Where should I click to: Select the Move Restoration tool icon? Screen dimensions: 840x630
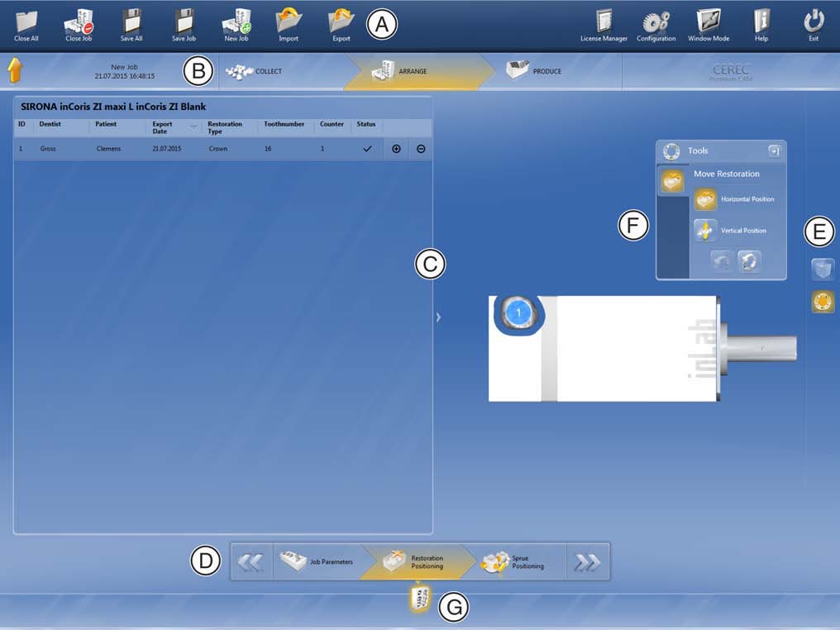coord(672,181)
